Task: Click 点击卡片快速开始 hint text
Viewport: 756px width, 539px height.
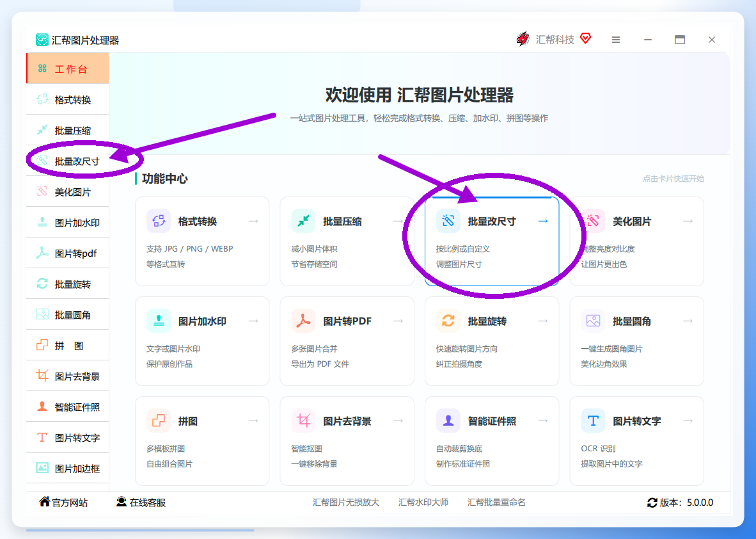Action: point(673,179)
